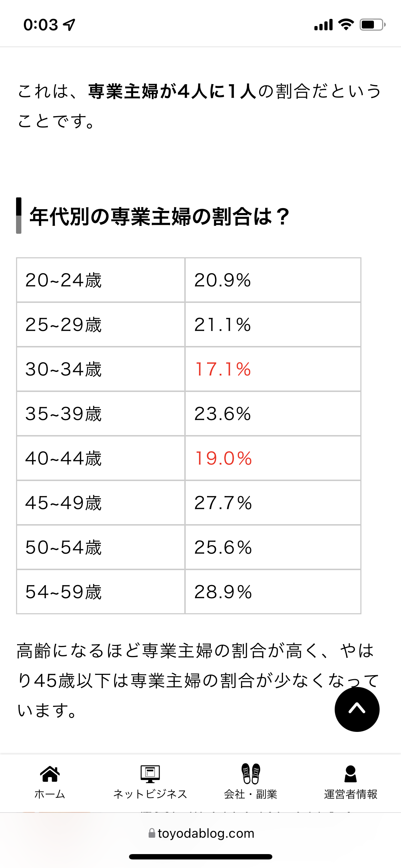Image resolution: width=401 pixels, height=868 pixels.
Task: Tap the 年代別の専業主婦の割合は？ heading
Action: [x=159, y=216]
